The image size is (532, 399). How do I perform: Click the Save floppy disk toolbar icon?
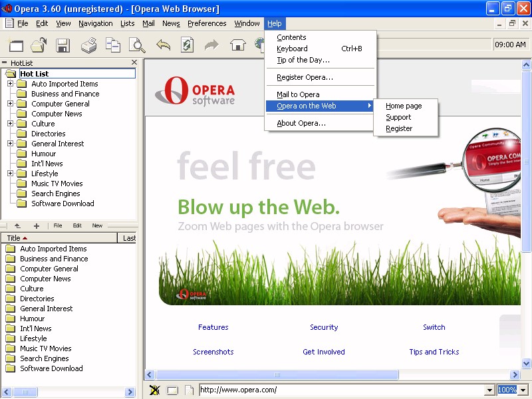point(63,45)
